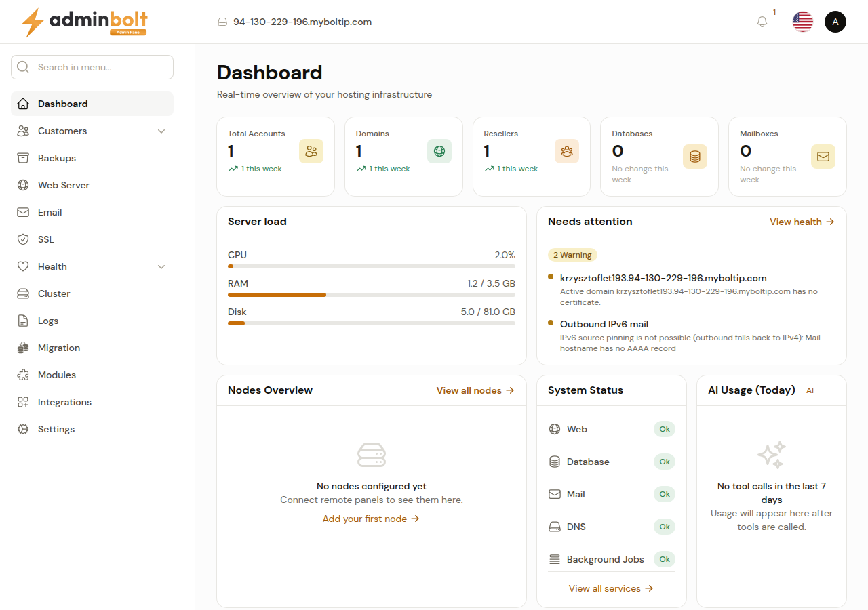Click the Logs file icon in sidebar
Screen dimensions: 868x610
pos(23,321)
